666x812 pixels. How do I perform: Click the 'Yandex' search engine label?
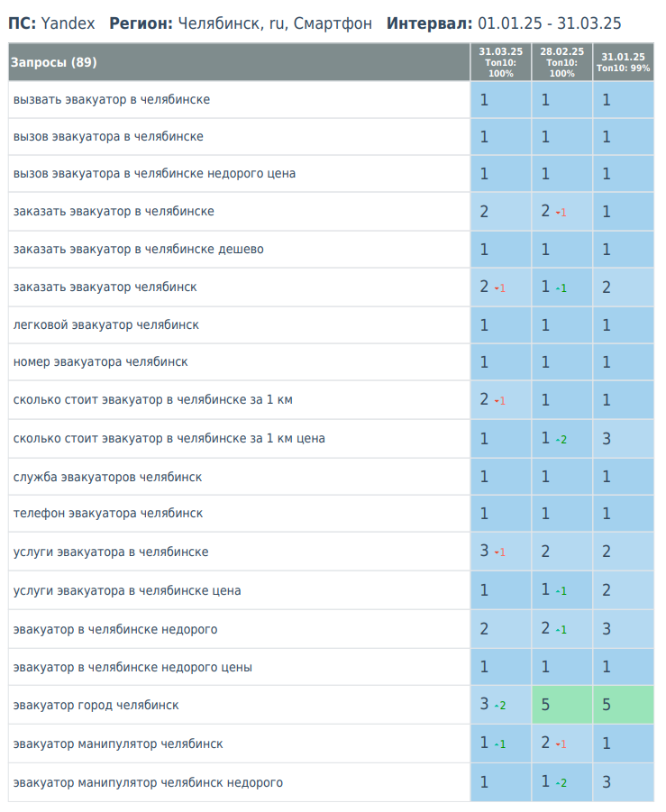(x=68, y=23)
